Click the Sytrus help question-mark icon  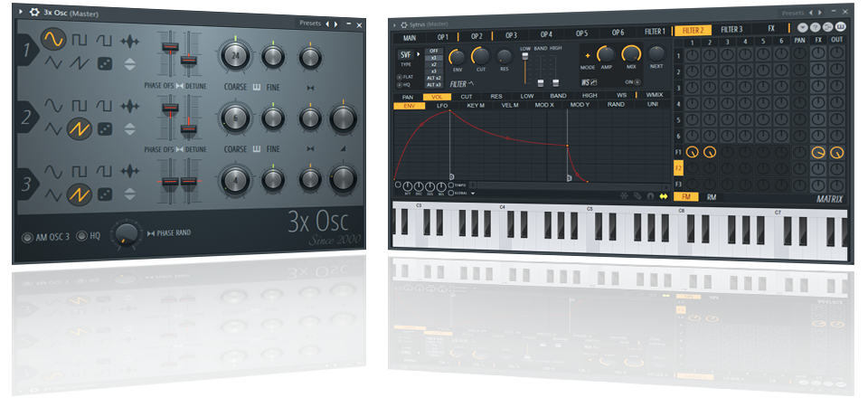(x=815, y=26)
